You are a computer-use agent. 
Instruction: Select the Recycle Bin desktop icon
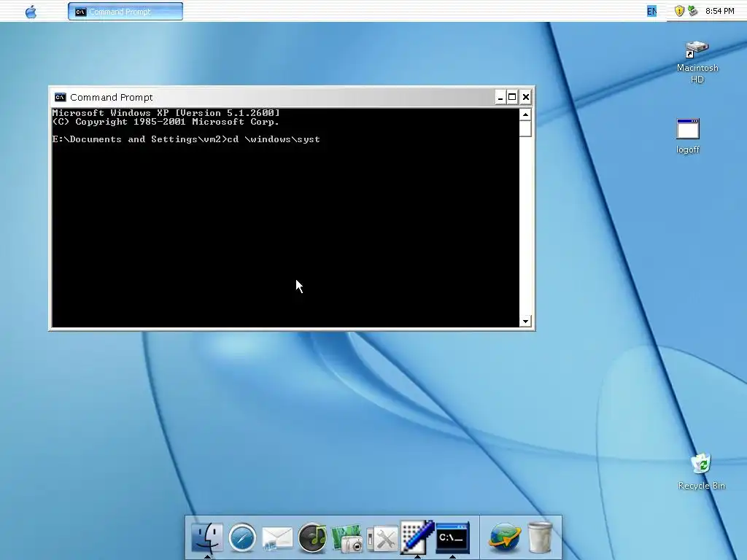point(701,472)
